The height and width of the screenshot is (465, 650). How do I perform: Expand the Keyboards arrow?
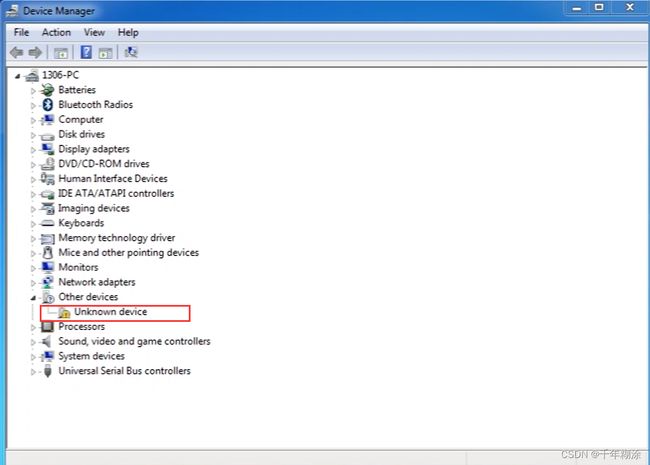click(x=33, y=224)
